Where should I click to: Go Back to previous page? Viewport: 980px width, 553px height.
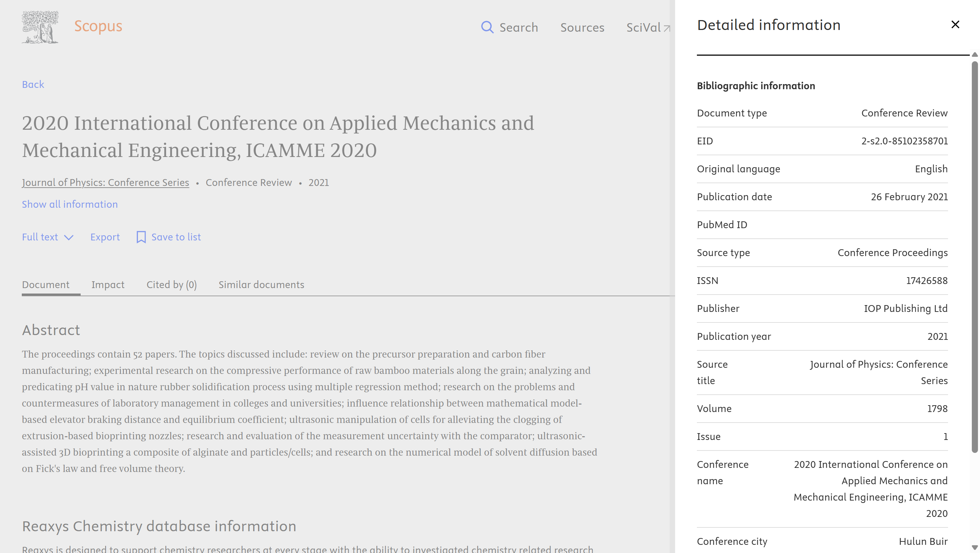[x=33, y=84]
